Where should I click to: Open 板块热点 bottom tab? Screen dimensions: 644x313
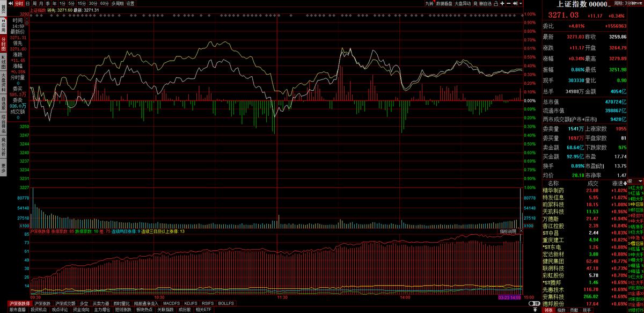[144, 310]
